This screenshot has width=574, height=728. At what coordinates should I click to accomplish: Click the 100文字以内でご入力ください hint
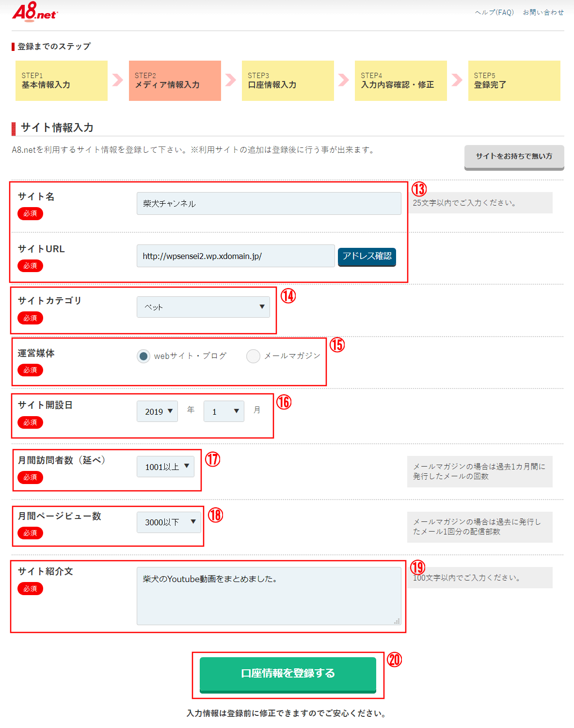[466, 578]
